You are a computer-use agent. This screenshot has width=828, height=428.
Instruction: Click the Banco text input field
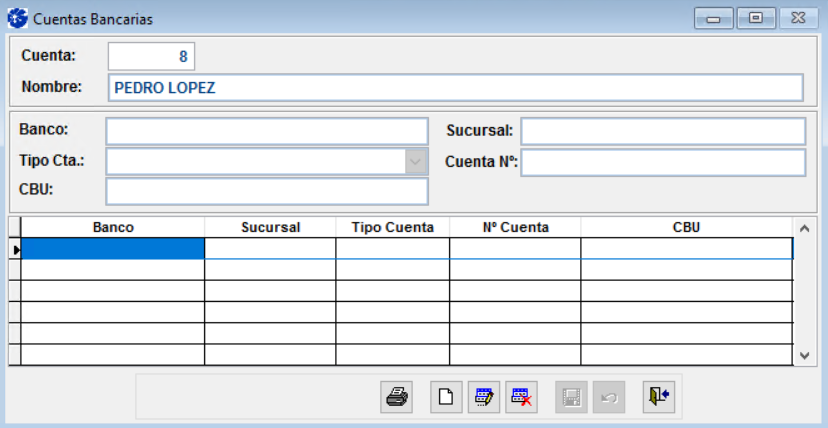pyautogui.click(x=266, y=131)
